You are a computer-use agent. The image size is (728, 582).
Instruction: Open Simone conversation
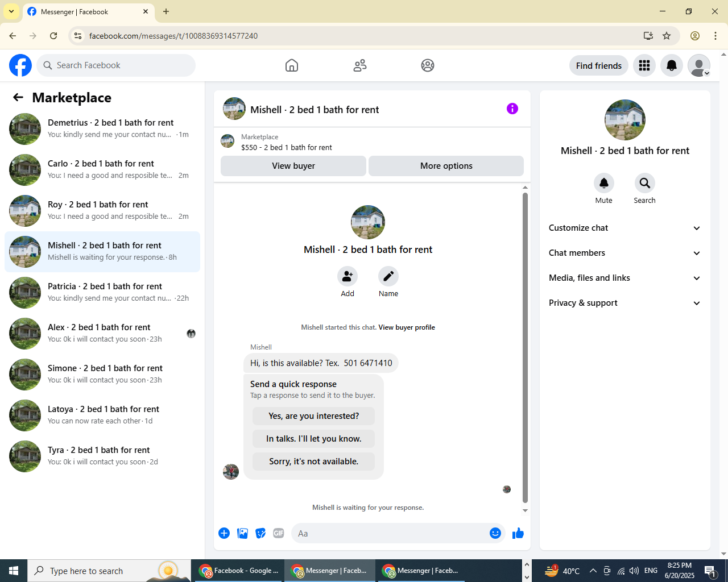pyautogui.click(x=102, y=375)
